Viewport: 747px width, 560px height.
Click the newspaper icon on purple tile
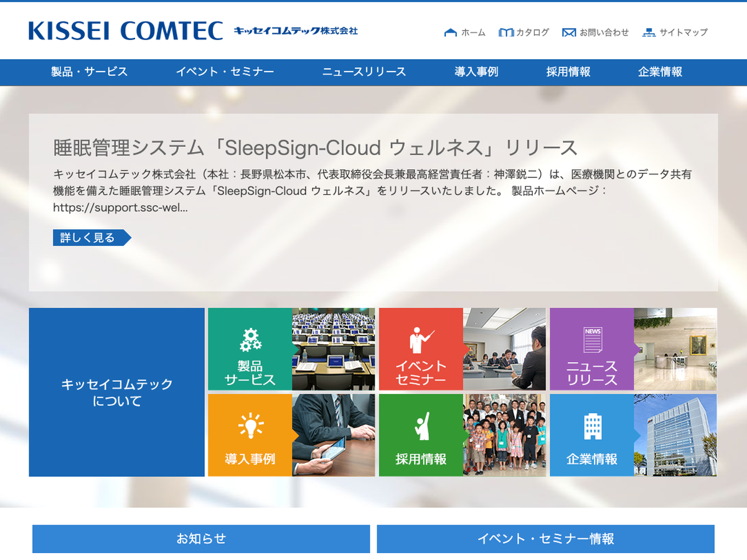[x=592, y=340]
